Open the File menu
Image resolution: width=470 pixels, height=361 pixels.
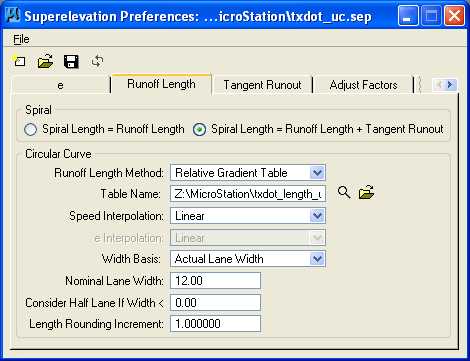pyautogui.click(x=21, y=39)
